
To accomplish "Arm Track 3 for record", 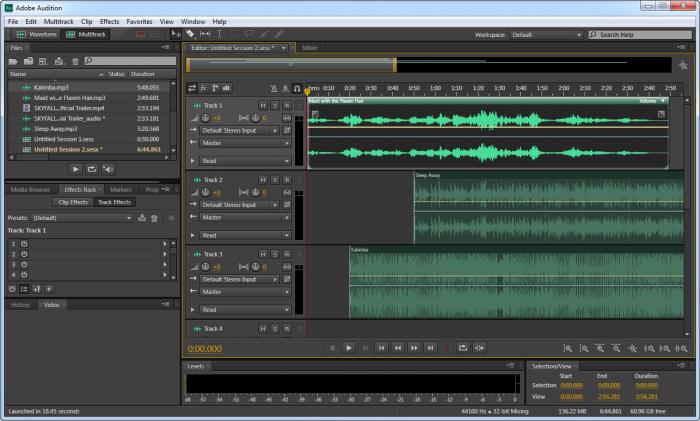I will [287, 254].
